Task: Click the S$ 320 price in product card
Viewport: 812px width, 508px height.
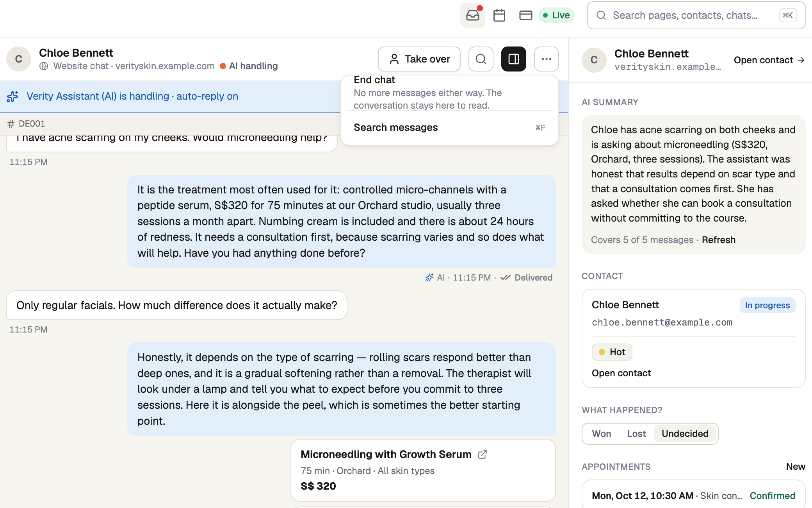Action: (x=318, y=486)
